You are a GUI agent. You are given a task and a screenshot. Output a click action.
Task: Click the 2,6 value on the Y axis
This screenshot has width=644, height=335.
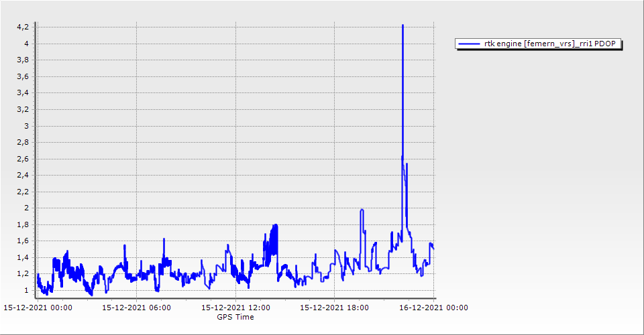click(23, 159)
